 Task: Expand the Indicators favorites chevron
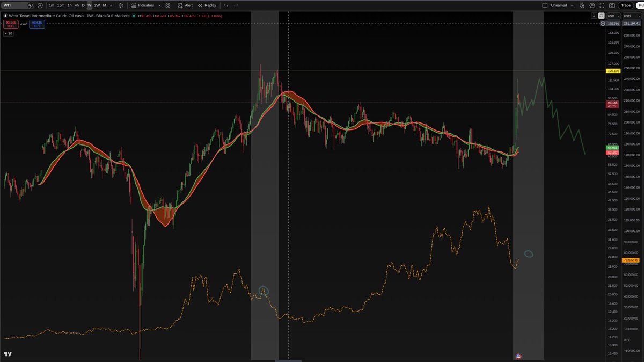(160, 5)
